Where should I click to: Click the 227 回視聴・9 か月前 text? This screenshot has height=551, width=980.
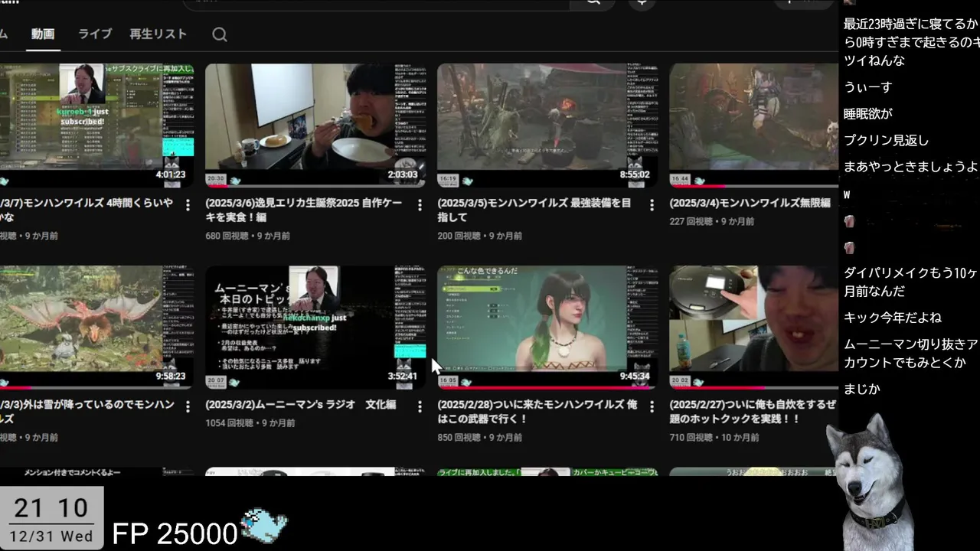[x=711, y=221]
